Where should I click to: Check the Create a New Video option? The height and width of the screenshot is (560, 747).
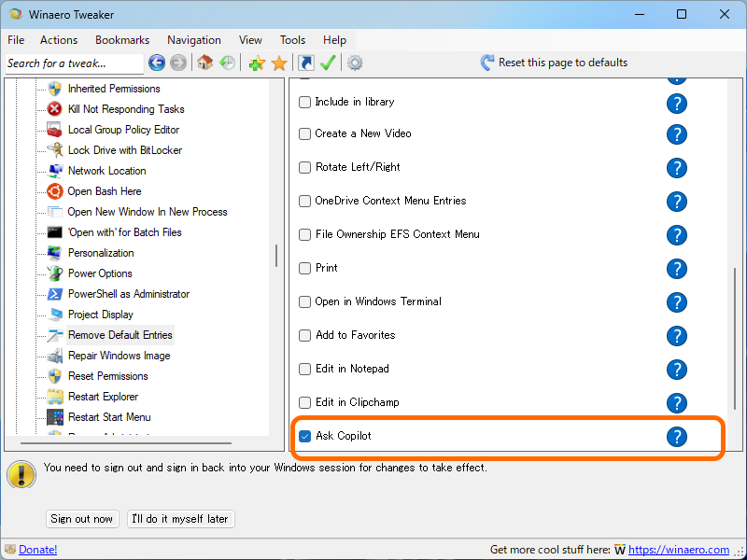point(304,133)
